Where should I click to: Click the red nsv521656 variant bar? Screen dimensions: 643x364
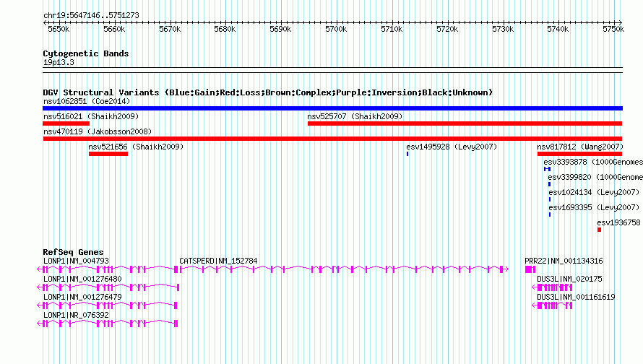(108, 154)
